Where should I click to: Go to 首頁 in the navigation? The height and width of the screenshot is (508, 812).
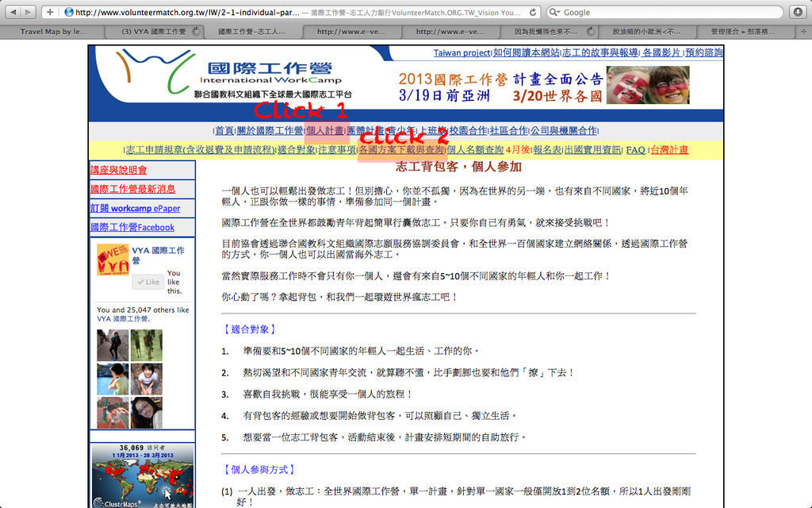[224, 131]
